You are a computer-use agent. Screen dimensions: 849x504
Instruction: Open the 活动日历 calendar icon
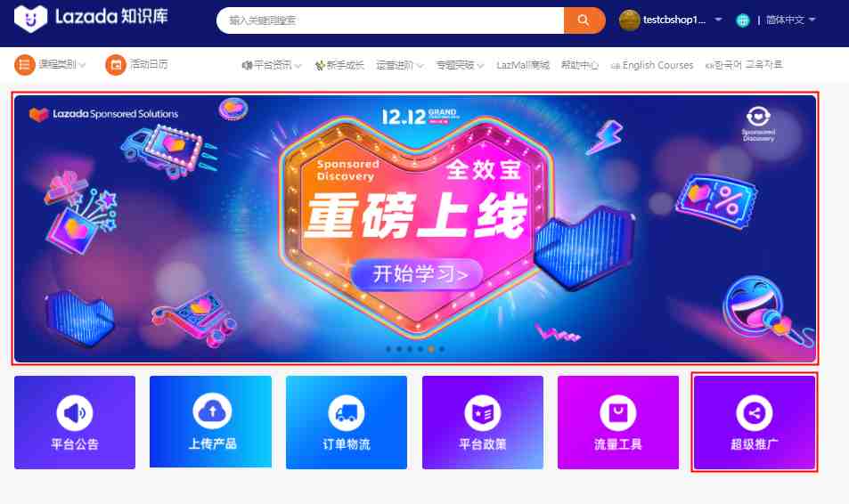point(115,65)
